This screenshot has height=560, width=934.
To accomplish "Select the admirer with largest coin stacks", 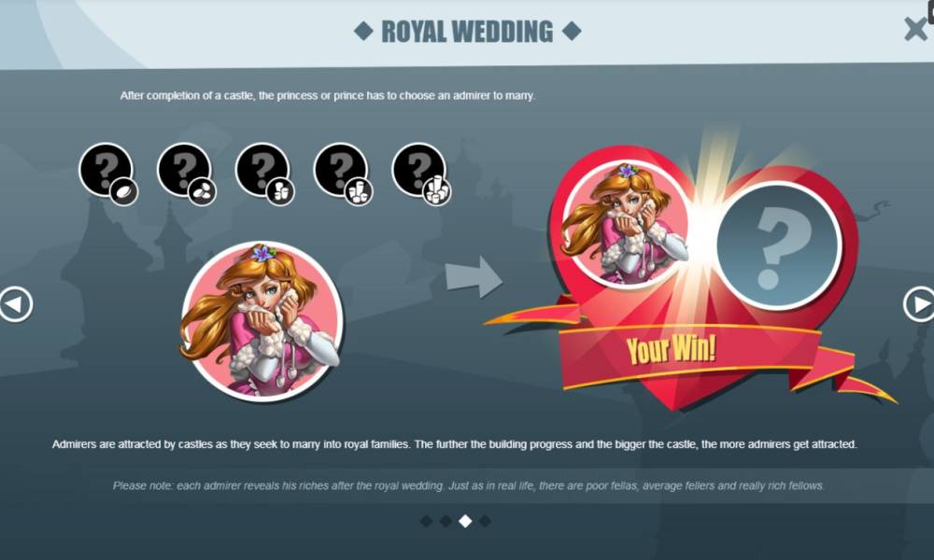I will 420,174.
